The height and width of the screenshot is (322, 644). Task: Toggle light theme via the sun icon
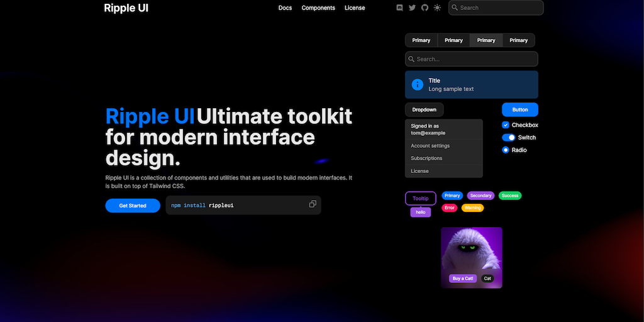(438, 8)
